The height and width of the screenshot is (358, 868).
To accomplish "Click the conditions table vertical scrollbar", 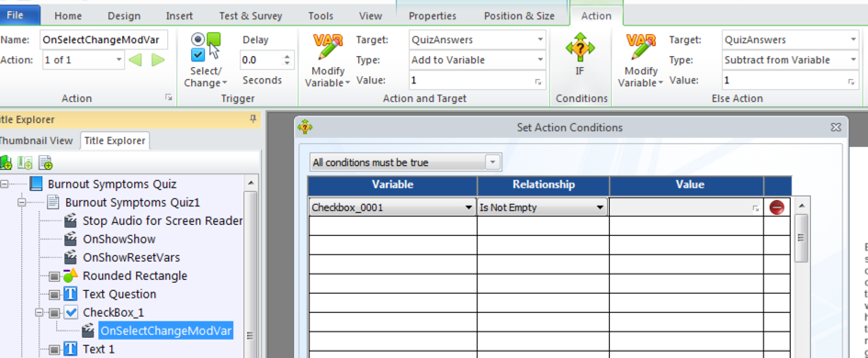I will click(x=800, y=238).
